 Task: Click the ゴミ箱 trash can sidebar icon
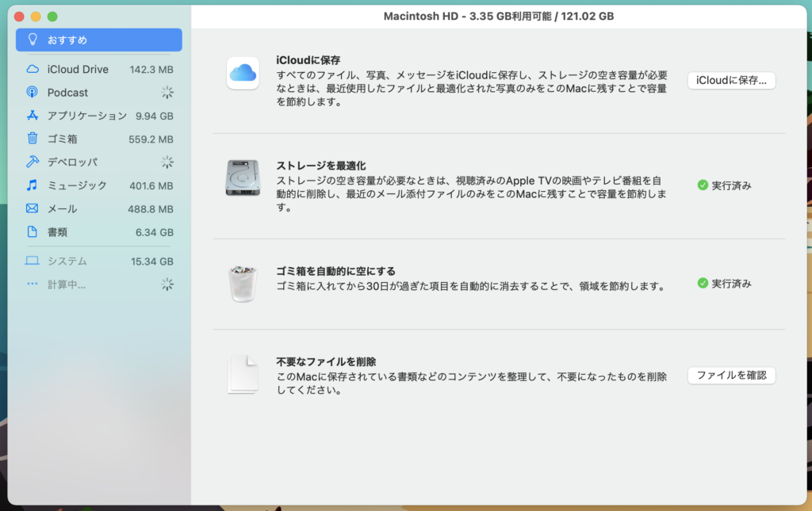32,139
